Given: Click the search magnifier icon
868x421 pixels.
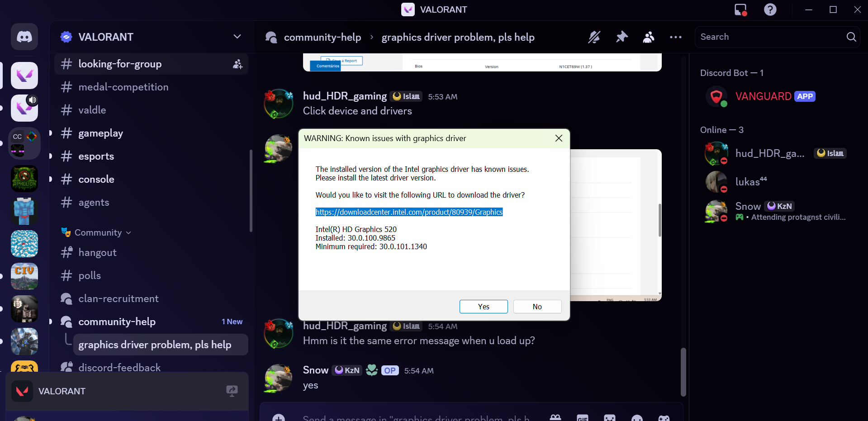Looking at the screenshot, I should (x=851, y=37).
